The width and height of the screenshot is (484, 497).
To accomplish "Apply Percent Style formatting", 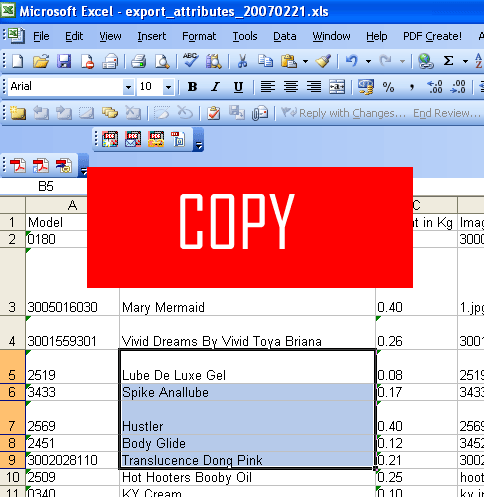I will pos(388,87).
